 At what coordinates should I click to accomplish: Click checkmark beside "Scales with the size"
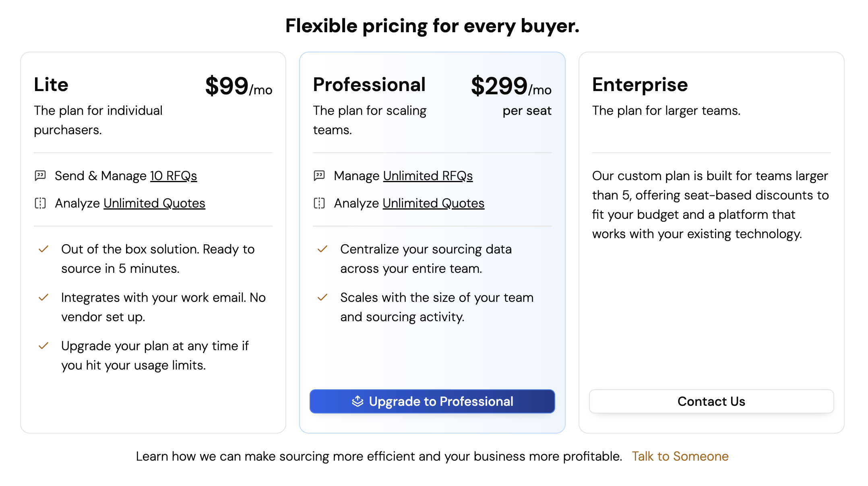pyautogui.click(x=322, y=297)
